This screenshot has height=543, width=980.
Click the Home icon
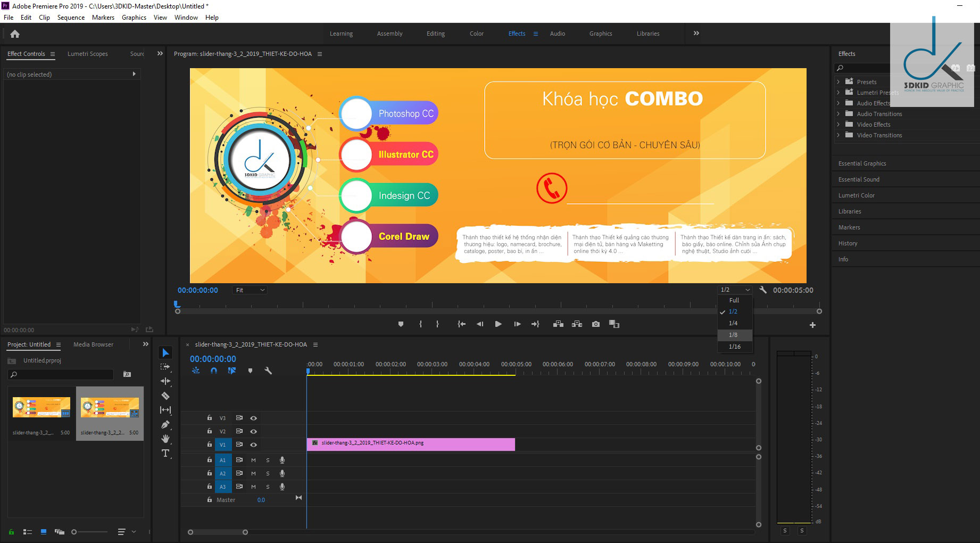[15, 34]
